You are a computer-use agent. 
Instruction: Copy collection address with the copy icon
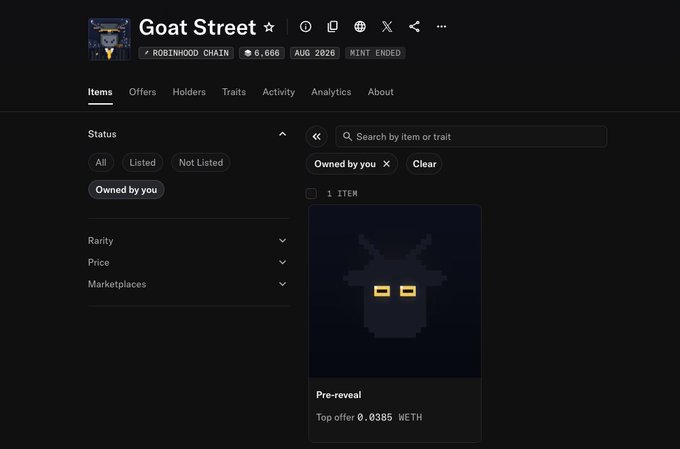333,27
